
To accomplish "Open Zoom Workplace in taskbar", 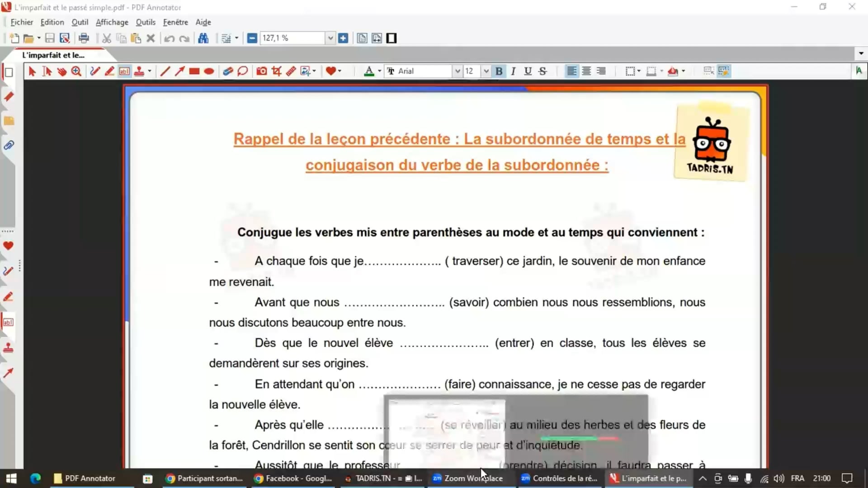I will (x=468, y=478).
